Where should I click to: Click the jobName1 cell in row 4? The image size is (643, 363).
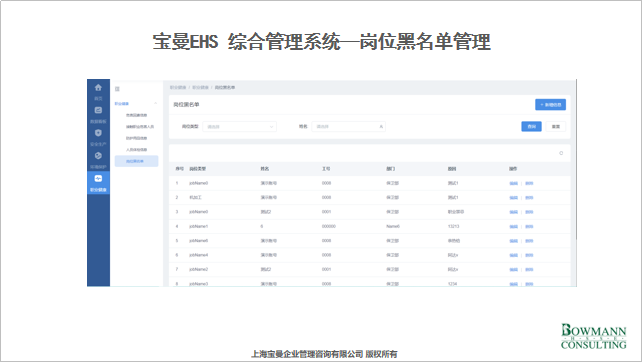point(198,226)
